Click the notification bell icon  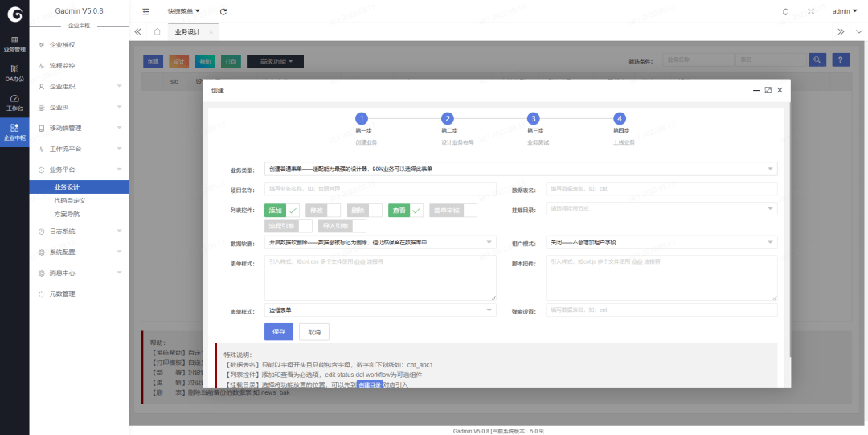pyautogui.click(x=785, y=11)
